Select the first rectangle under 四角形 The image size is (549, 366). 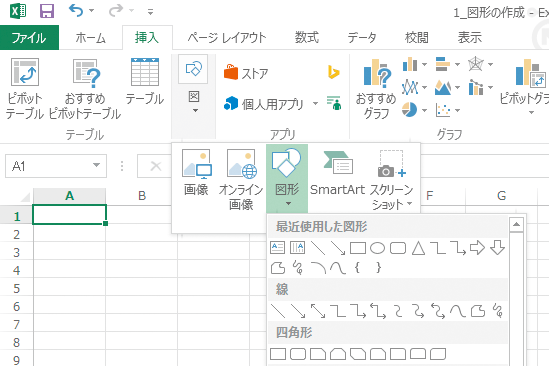[278, 354]
